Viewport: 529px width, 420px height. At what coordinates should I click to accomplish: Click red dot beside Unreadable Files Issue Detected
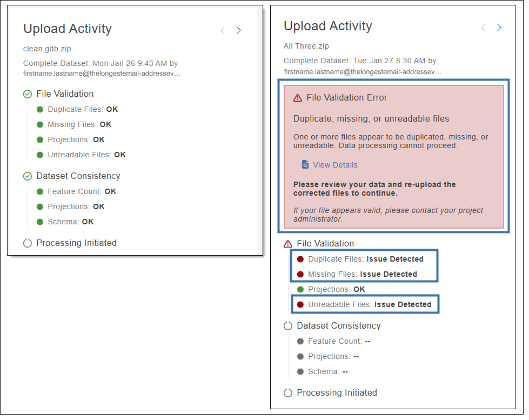pos(300,304)
